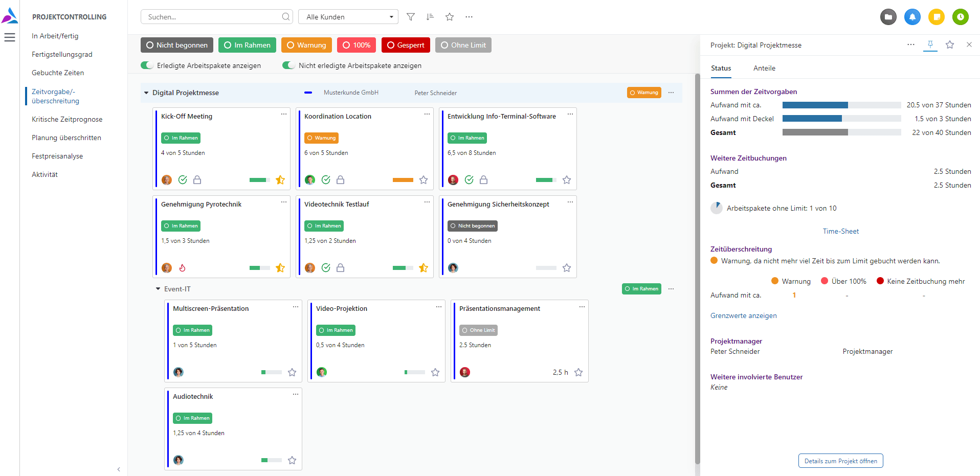Switch to the Anteile tab
980x476 pixels.
point(764,68)
